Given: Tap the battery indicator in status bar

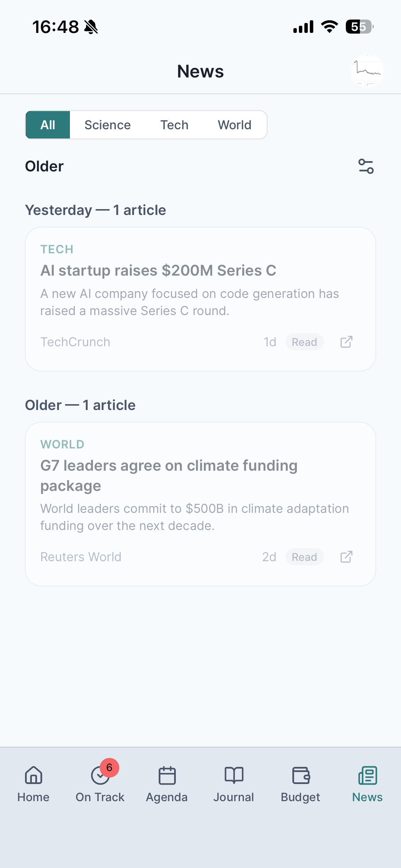Looking at the screenshot, I should pos(359,27).
